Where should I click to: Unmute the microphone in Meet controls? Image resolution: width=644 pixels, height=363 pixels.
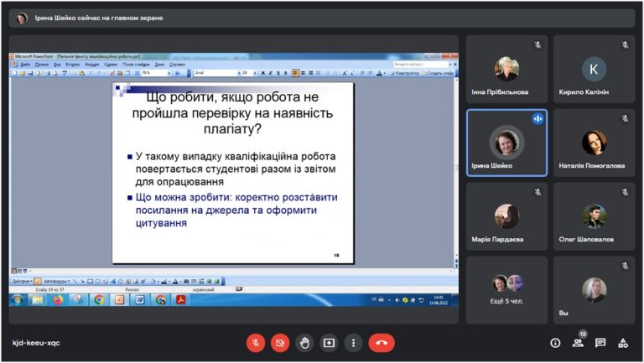pyautogui.click(x=256, y=343)
